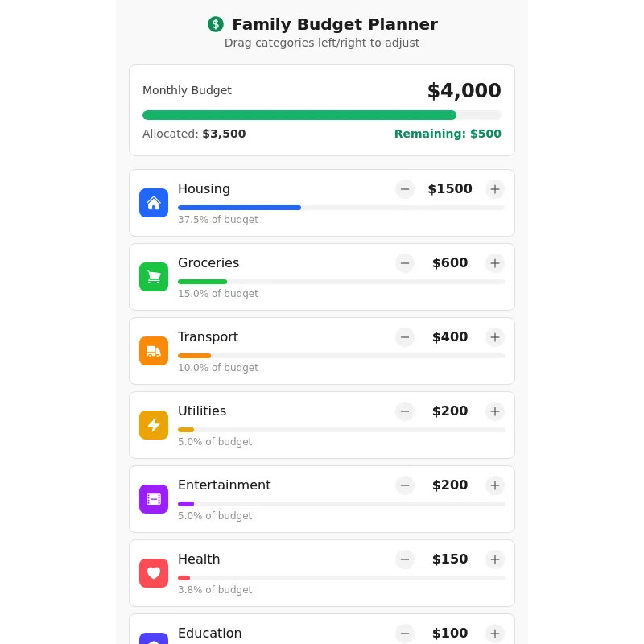Image resolution: width=644 pixels, height=644 pixels.
Task: Select the Groceries shopping cart icon
Action: tap(154, 277)
